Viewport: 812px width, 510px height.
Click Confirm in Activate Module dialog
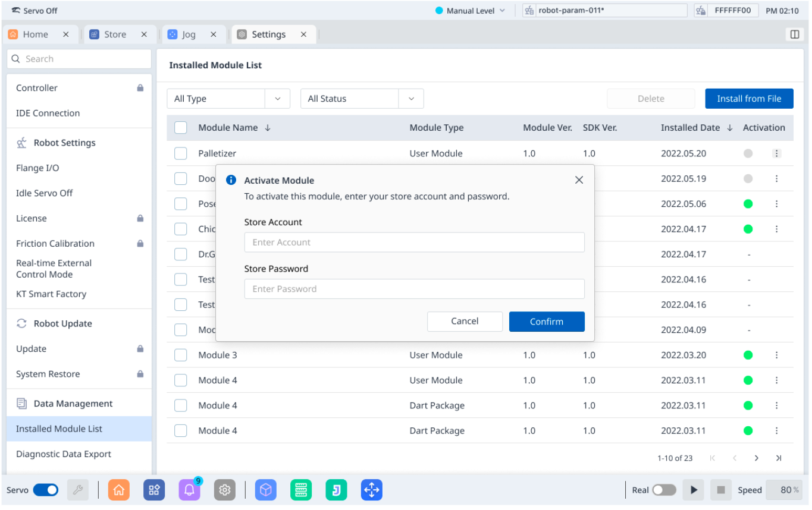(x=546, y=322)
